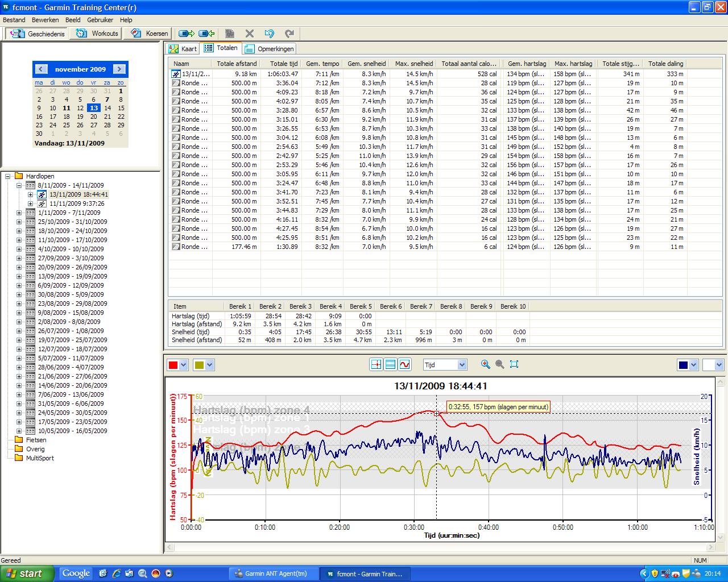Switch to Garmin ANT Agent taskbar window

click(274, 573)
